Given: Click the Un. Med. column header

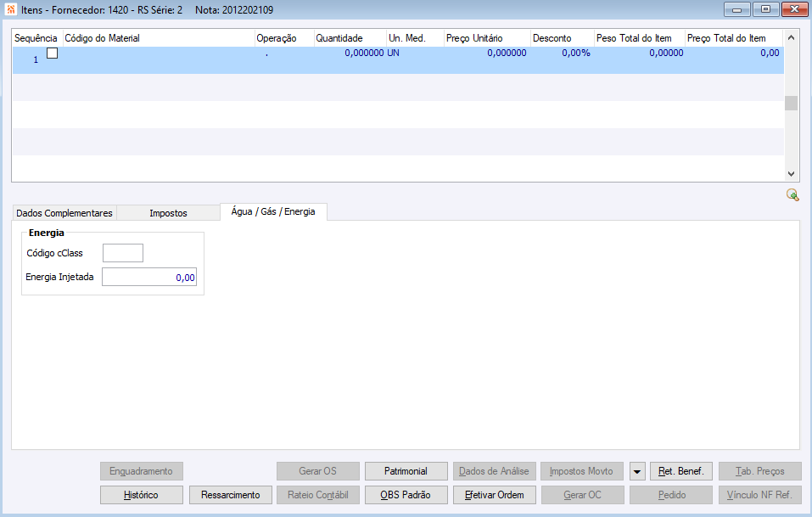Looking at the screenshot, I should pyautogui.click(x=415, y=38).
